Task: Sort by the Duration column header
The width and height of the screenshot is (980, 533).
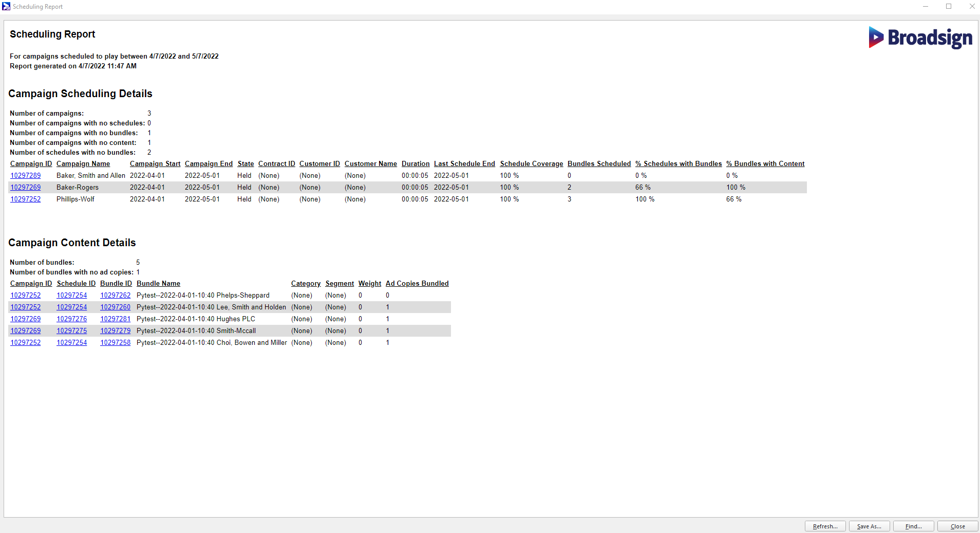Action: (415, 163)
